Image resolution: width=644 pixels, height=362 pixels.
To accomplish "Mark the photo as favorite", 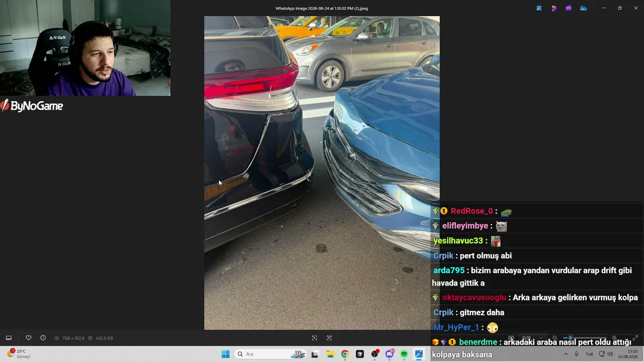I will click(x=28, y=338).
